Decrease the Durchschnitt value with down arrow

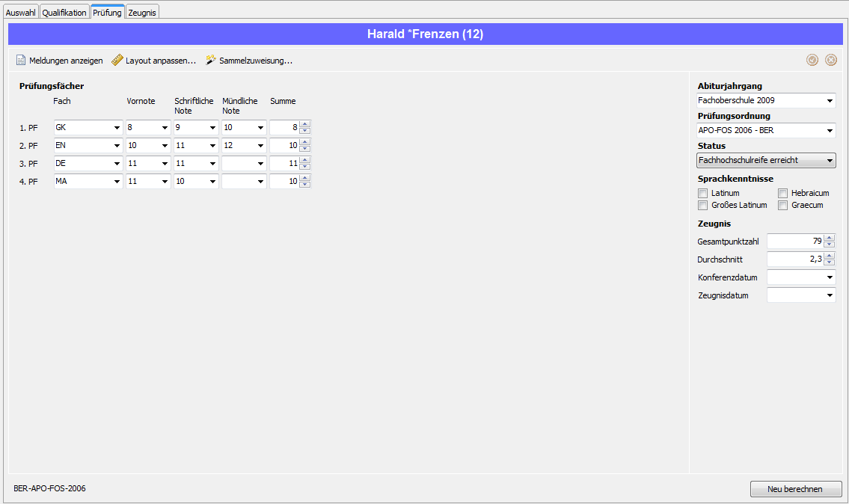point(829,262)
